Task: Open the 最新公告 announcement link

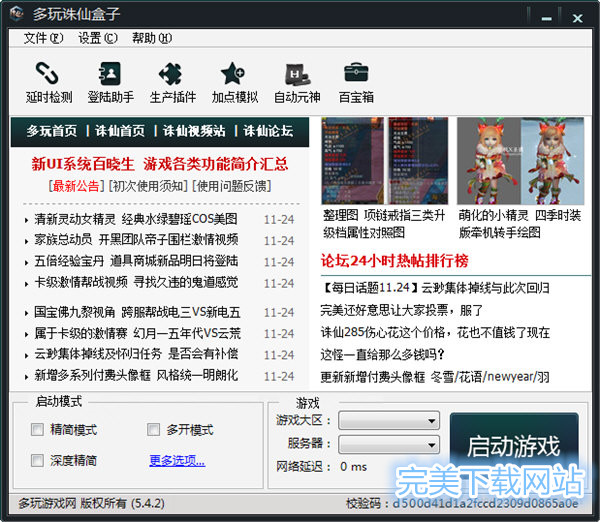Action: click(x=77, y=186)
